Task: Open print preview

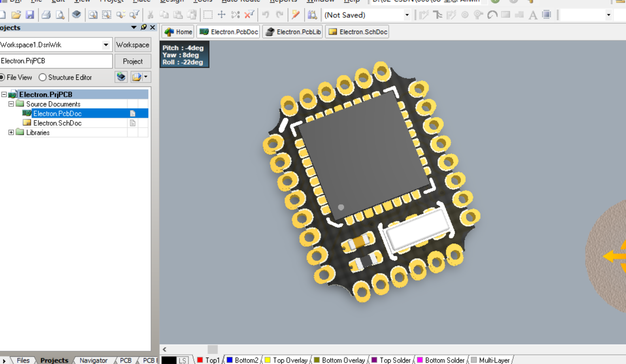Action: (60, 15)
